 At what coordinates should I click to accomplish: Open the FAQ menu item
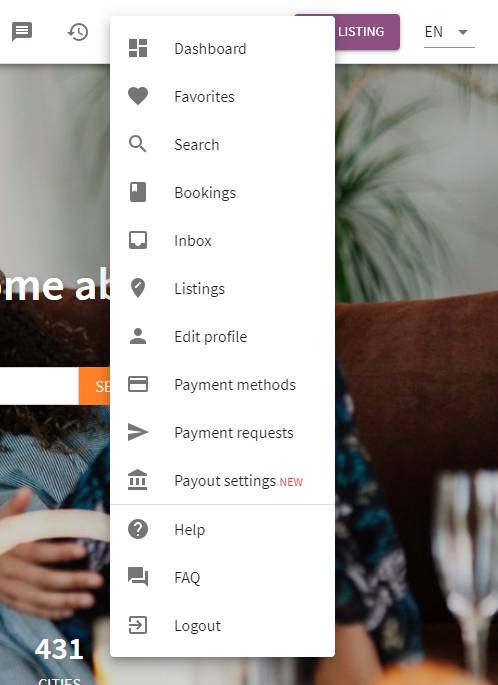pyautogui.click(x=223, y=578)
